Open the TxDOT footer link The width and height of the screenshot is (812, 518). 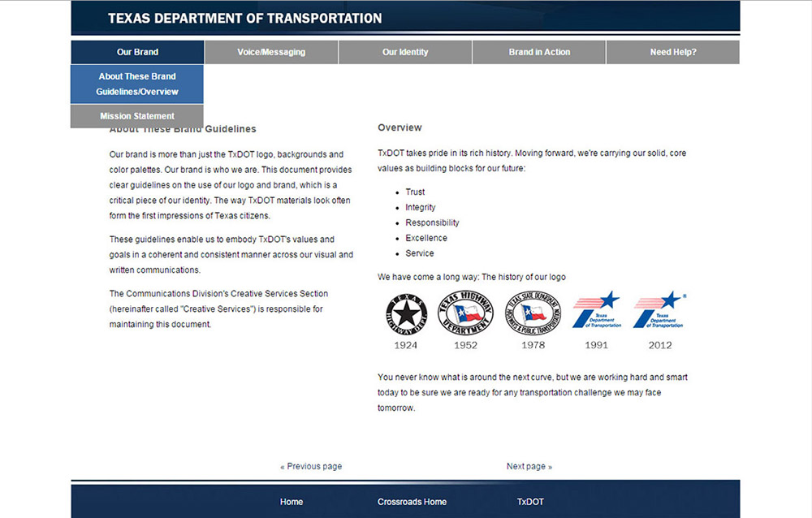coord(530,502)
